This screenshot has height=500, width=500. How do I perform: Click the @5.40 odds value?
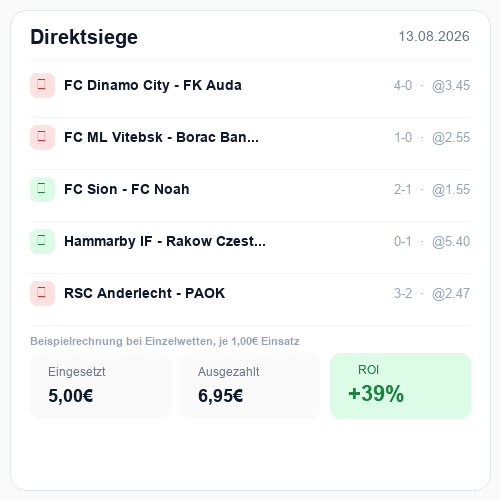(x=451, y=242)
